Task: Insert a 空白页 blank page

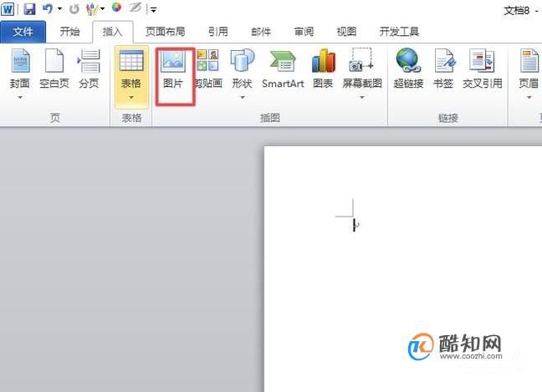Action: pyautogui.click(x=54, y=69)
